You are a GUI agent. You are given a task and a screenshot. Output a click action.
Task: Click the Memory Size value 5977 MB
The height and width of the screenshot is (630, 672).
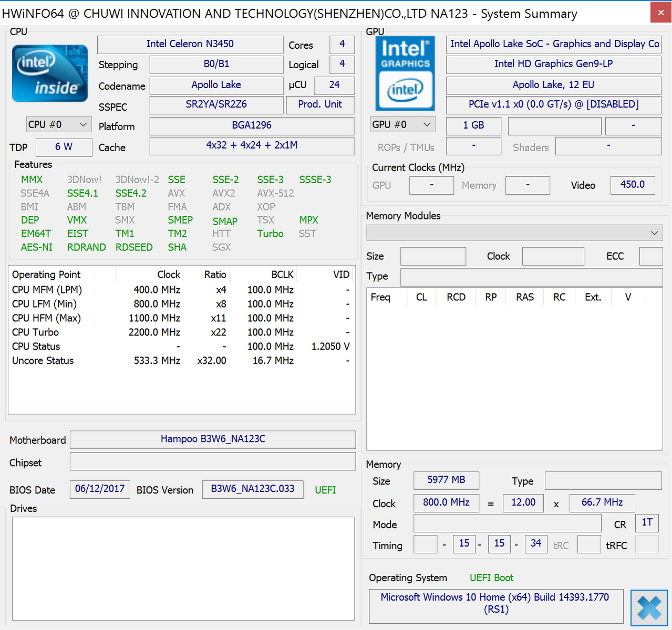(446, 480)
